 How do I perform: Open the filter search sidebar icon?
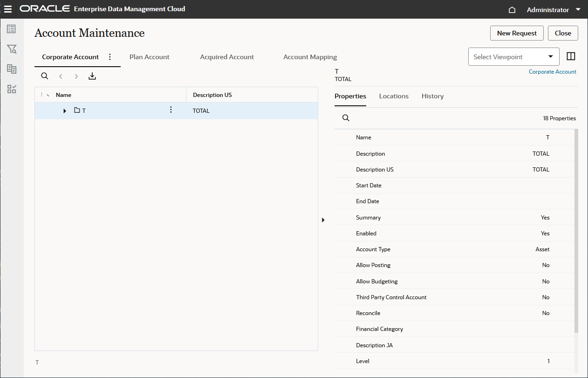pos(12,49)
